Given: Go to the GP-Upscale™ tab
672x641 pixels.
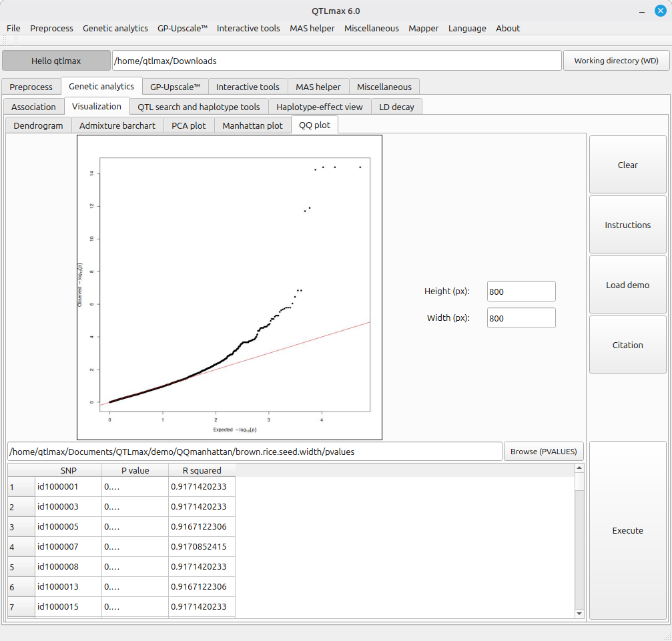Looking at the screenshot, I should pos(175,87).
